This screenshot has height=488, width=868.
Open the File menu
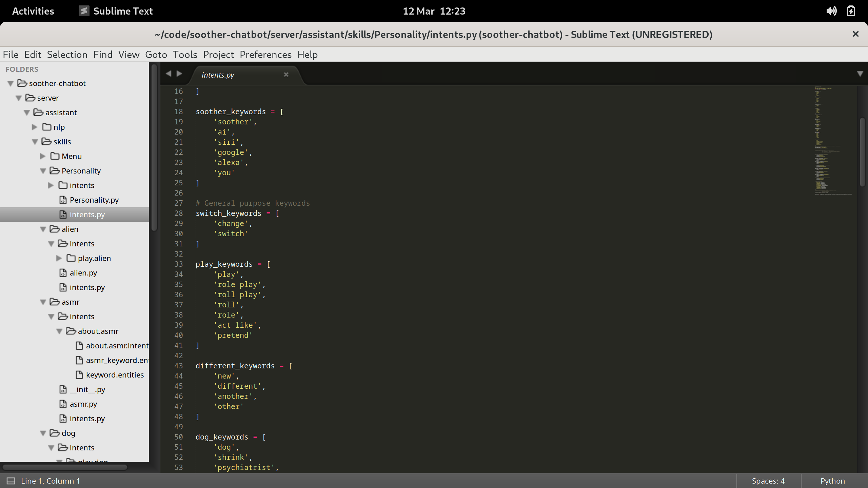pos(10,55)
